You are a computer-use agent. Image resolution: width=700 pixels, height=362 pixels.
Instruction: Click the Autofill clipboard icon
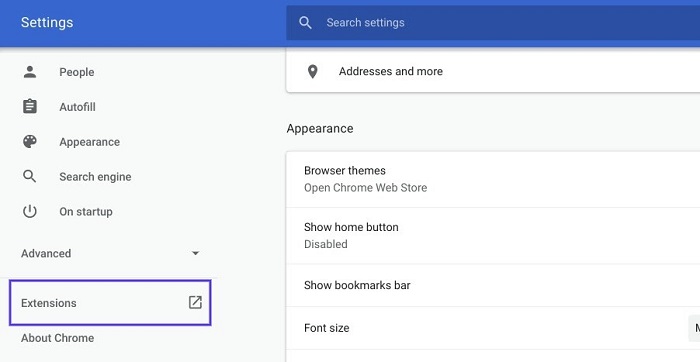(x=30, y=107)
